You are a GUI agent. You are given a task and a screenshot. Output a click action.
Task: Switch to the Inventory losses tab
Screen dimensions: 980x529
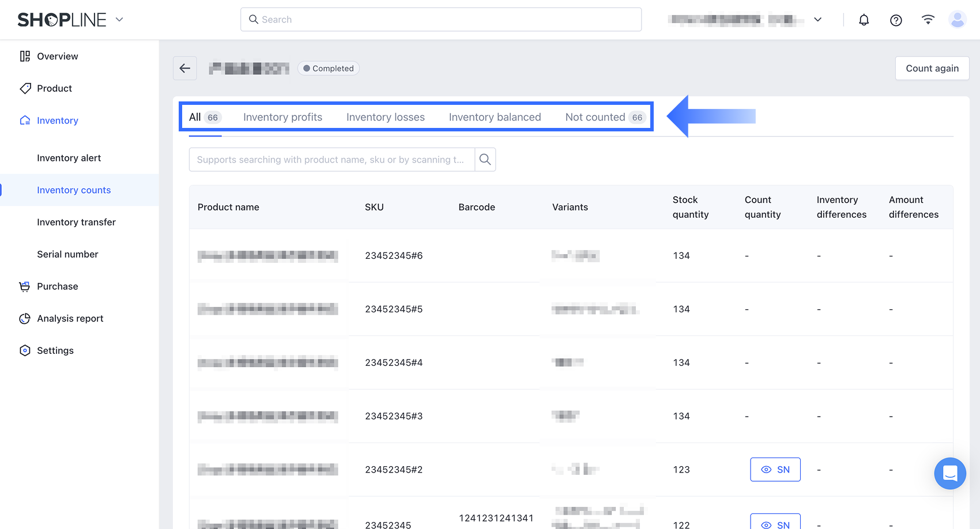(x=385, y=117)
